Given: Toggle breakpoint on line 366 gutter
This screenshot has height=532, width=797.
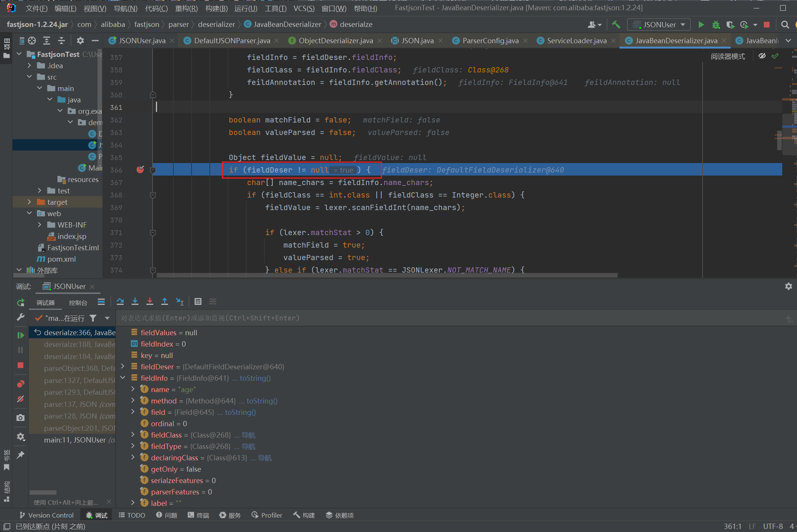Looking at the screenshot, I should point(140,169).
